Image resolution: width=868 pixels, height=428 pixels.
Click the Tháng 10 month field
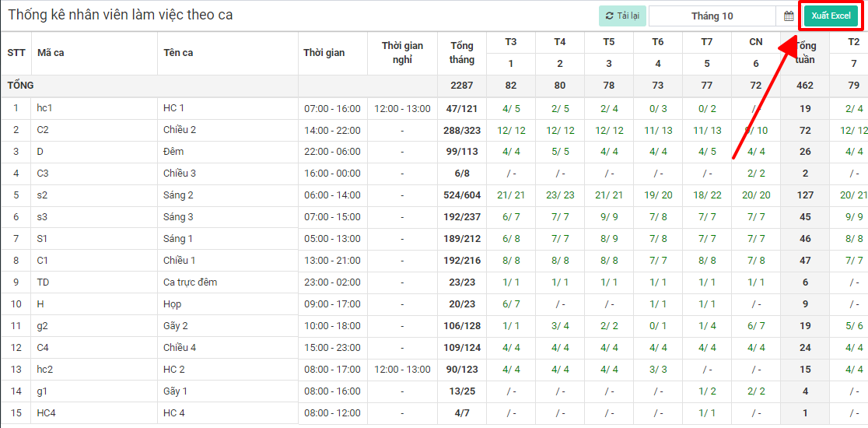pos(712,16)
